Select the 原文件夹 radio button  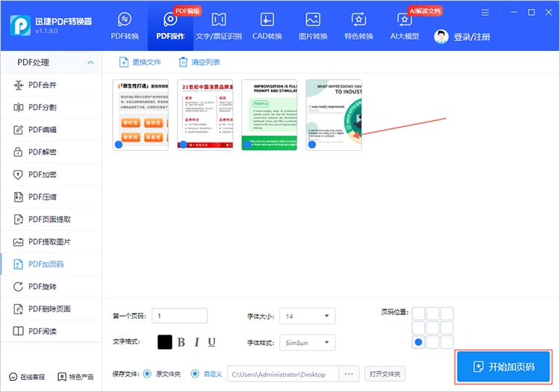click(x=147, y=374)
